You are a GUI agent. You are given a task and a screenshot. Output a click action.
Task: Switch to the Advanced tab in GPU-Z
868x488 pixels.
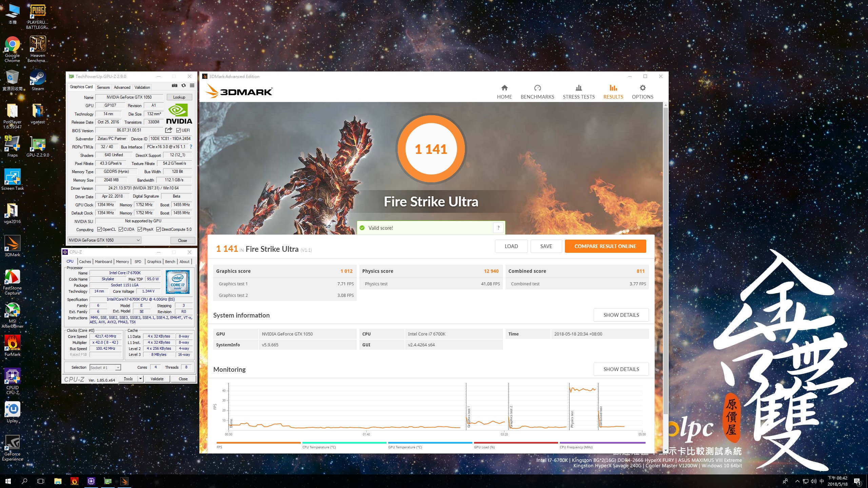click(122, 87)
